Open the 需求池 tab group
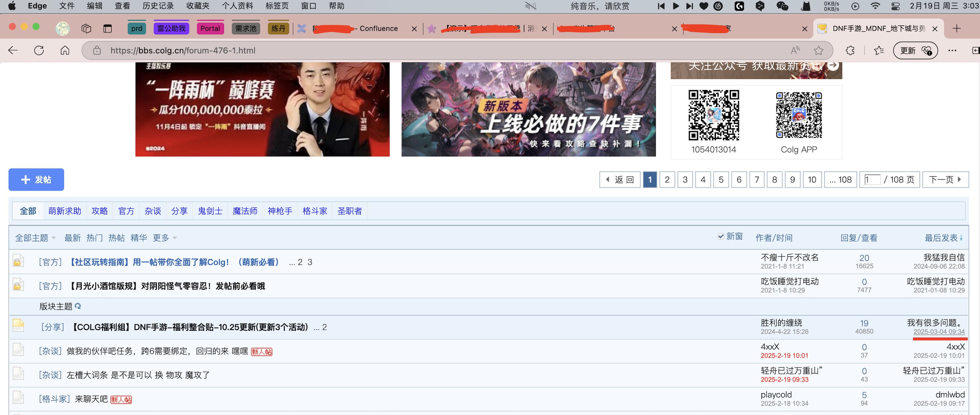The height and width of the screenshot is (415, 980). click(x=246, y=29)
